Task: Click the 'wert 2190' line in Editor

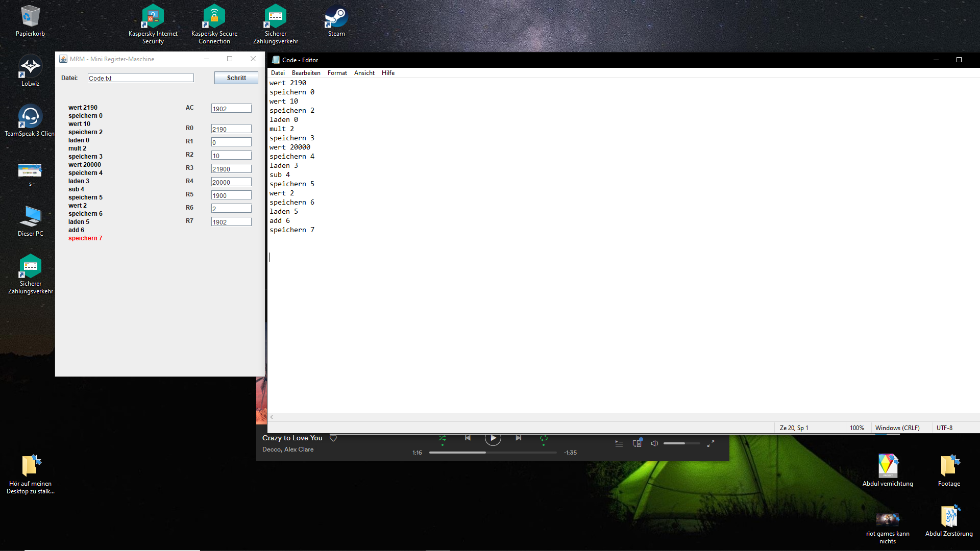Action: click(288, 83)
